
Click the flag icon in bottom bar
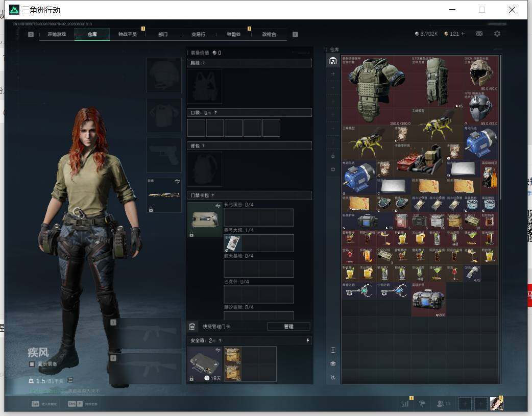(x=422, y=403)
